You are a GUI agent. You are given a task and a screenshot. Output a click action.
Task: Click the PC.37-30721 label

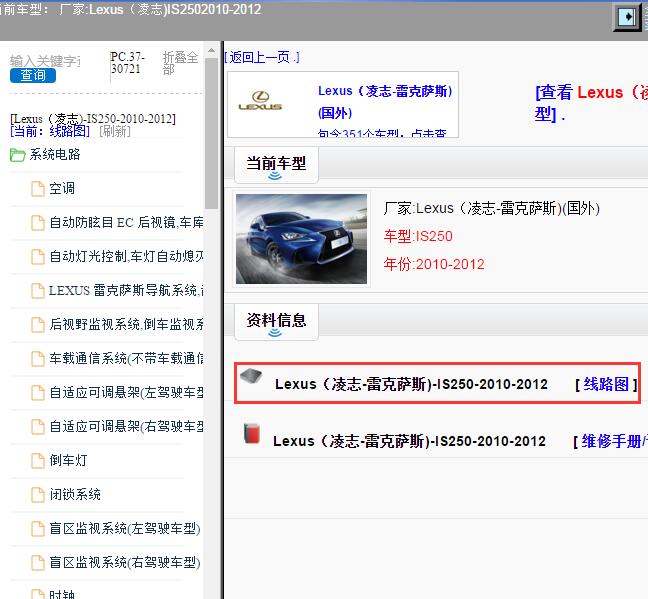128,62
